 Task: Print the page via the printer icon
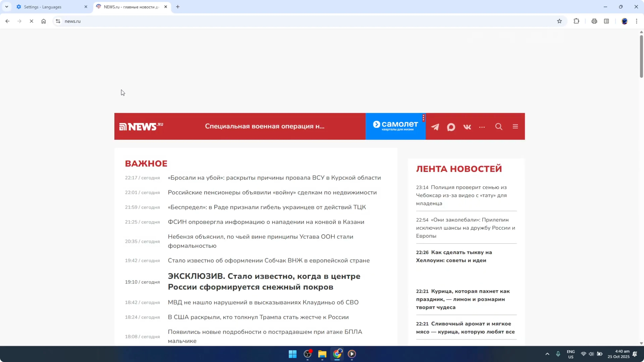tap(594, 21)
